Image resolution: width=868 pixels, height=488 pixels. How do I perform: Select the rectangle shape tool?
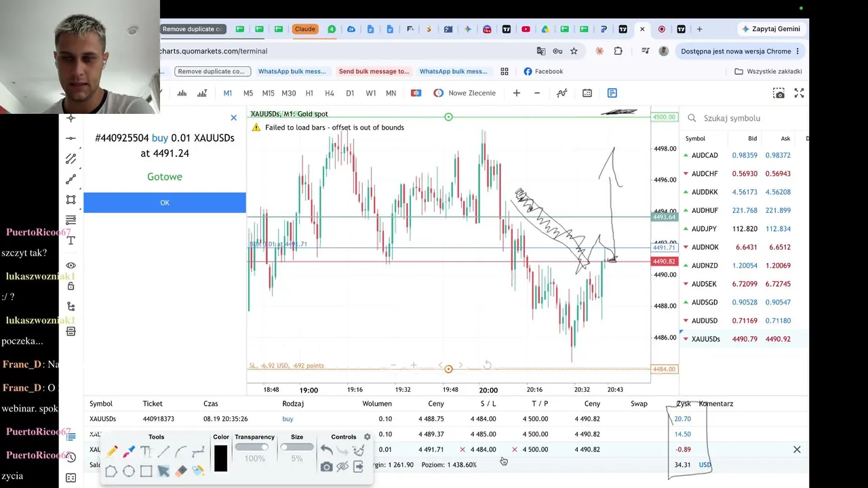coord(146,470)
